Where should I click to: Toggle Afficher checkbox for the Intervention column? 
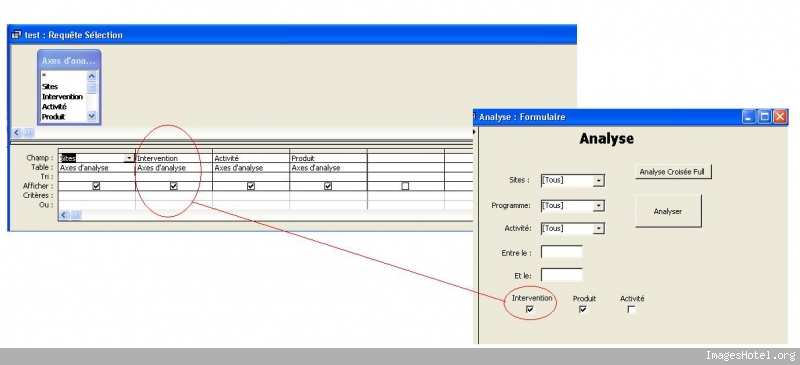pos(173,186)
